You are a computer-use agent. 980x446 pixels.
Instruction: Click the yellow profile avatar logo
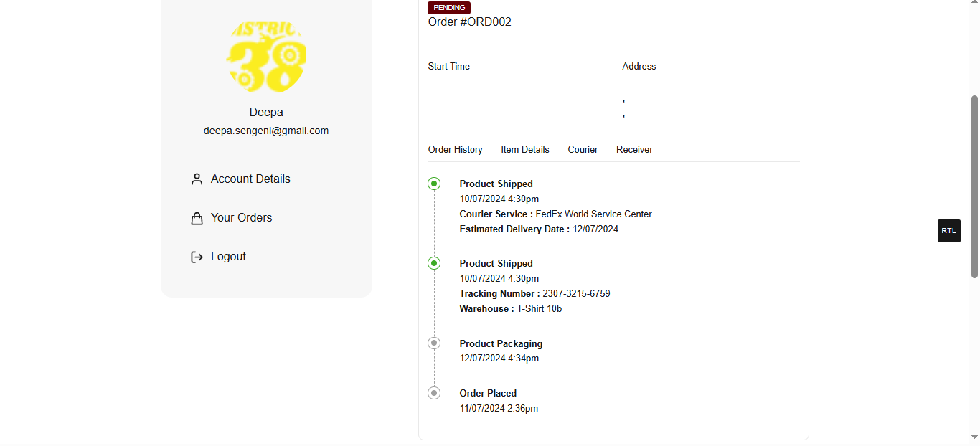[x=266, y=57]
